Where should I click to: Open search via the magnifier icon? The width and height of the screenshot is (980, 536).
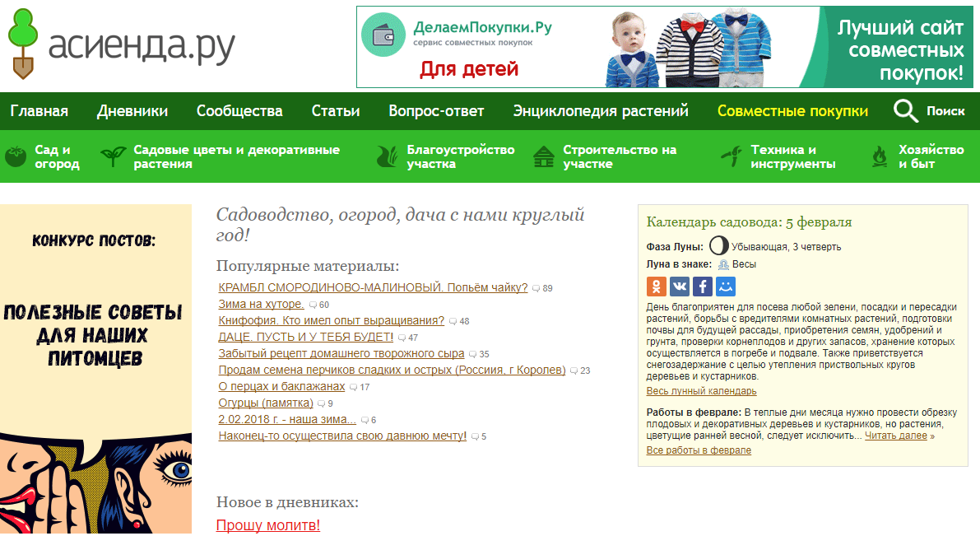coord(906,111)
